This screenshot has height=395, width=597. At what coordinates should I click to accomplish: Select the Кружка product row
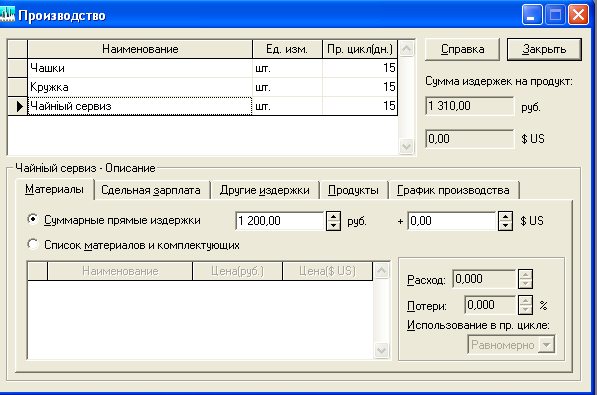212,87
